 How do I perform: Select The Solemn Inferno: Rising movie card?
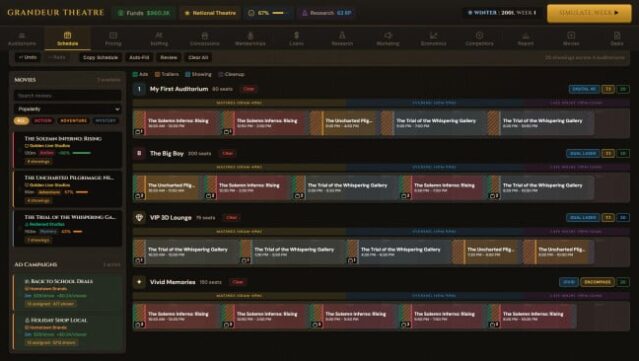pos(68,150)
